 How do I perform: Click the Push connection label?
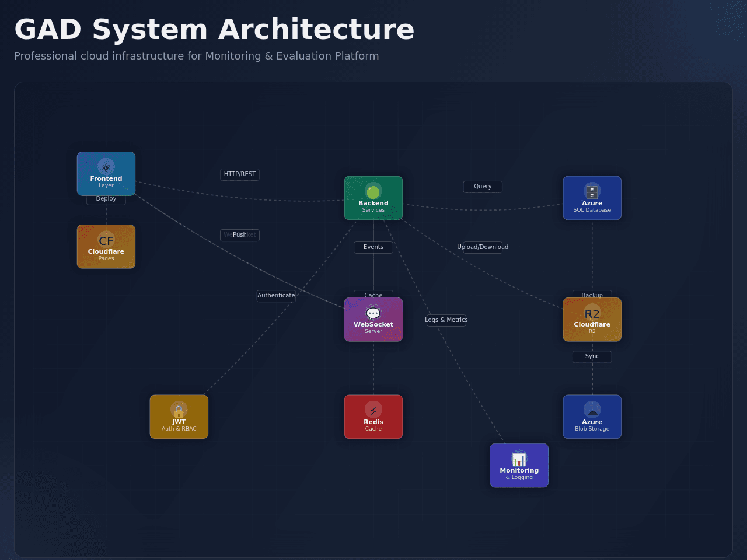coord(240,235)
